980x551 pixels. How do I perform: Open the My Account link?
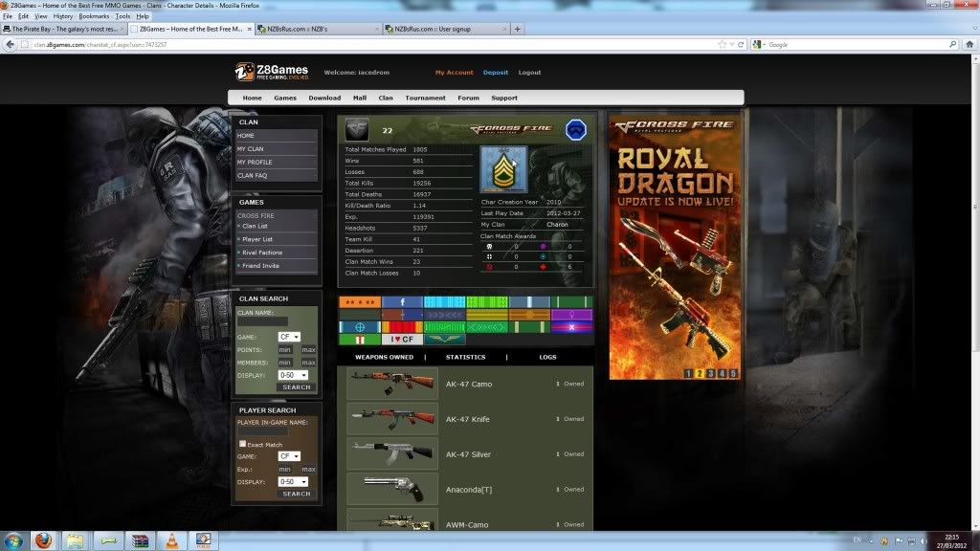click(x=454, y=73)
